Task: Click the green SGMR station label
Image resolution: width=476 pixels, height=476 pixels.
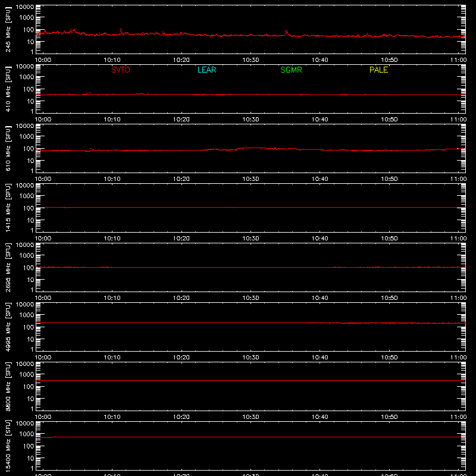Action: click(291, 70)
